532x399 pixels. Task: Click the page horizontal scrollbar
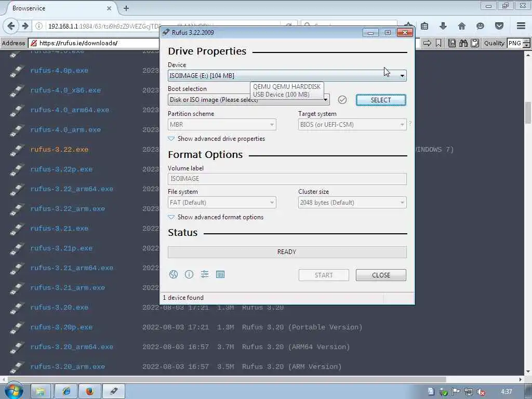(x=227, y=379)
